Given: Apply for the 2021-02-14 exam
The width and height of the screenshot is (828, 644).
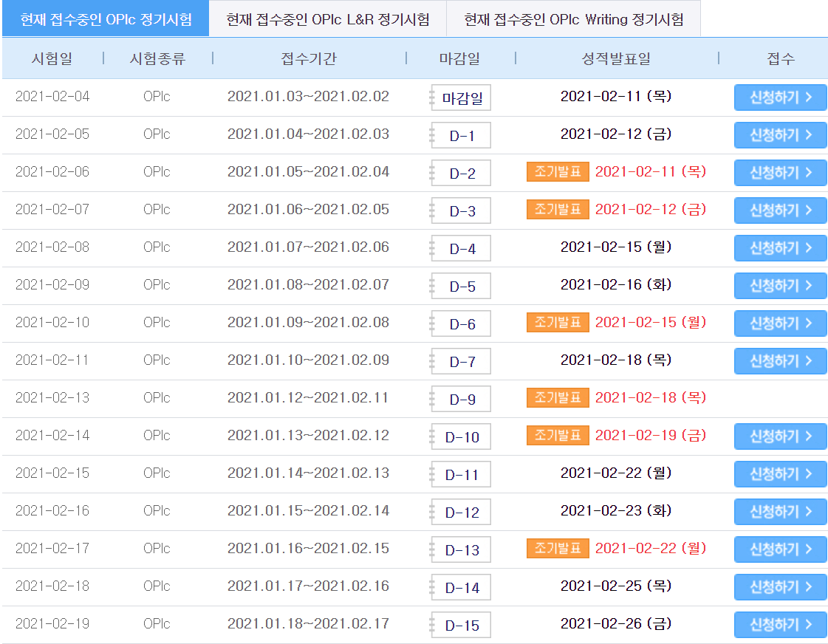Looking at the screenshot, I should click(x=780, y=436).
